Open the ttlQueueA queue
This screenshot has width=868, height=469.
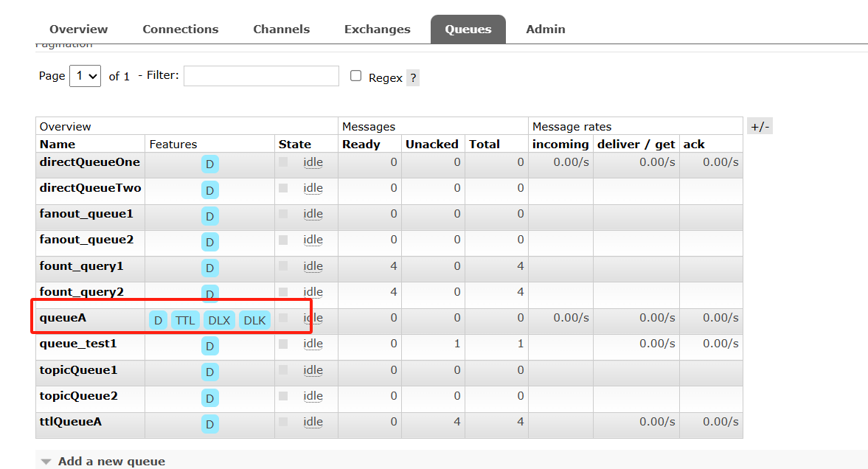pos(71,422)
